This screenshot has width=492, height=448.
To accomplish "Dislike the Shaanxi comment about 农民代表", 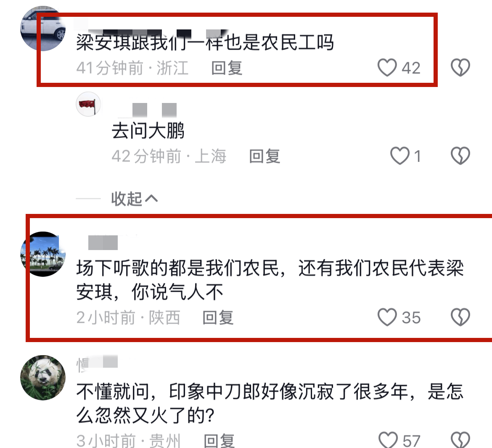I will tap(460, 317).
